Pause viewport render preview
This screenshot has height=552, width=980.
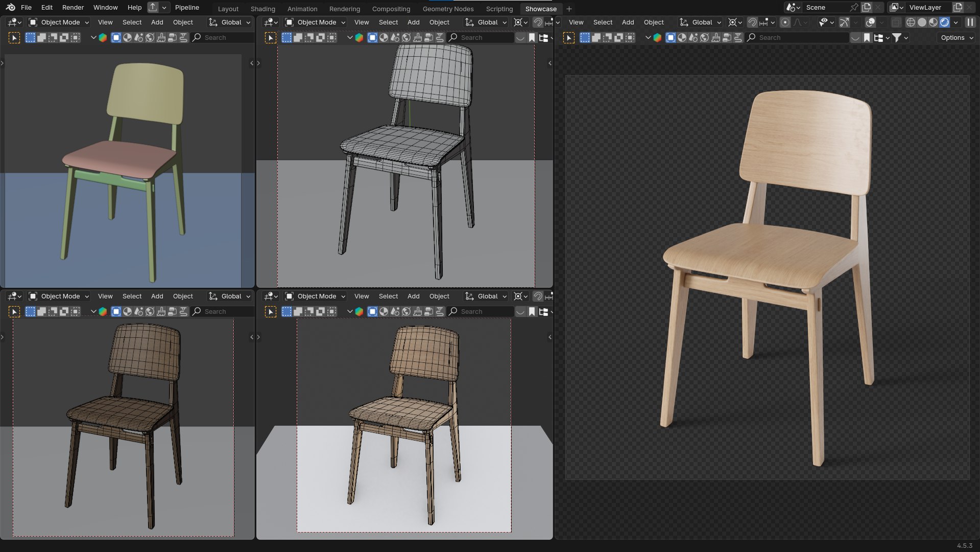[970, 22]
